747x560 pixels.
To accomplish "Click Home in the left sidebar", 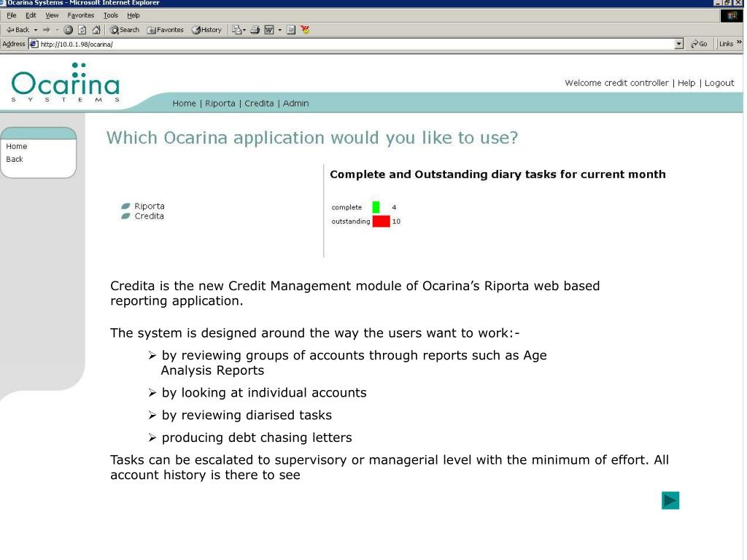I will tap(17, 146).
